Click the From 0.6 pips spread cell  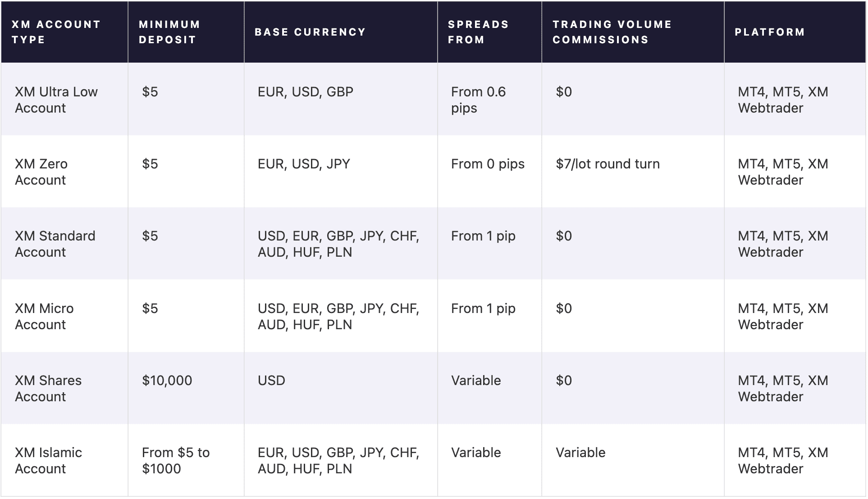coord(478,100)
